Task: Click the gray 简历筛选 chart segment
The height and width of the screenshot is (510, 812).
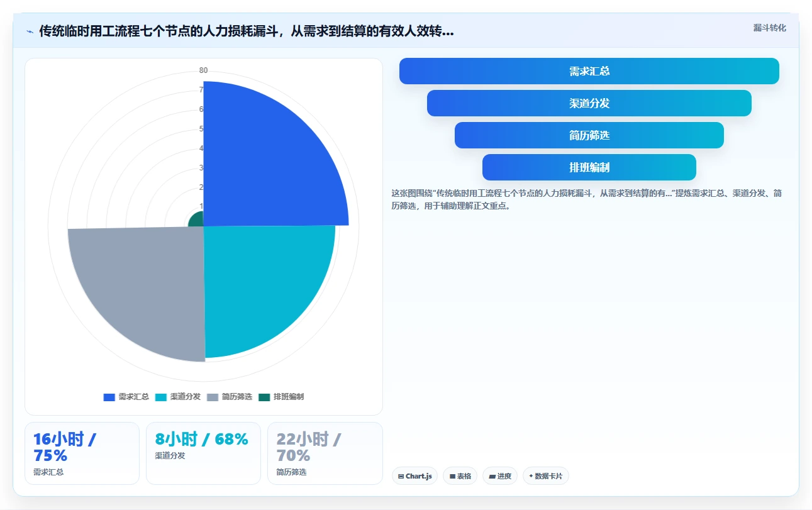Action: [145, 283]
